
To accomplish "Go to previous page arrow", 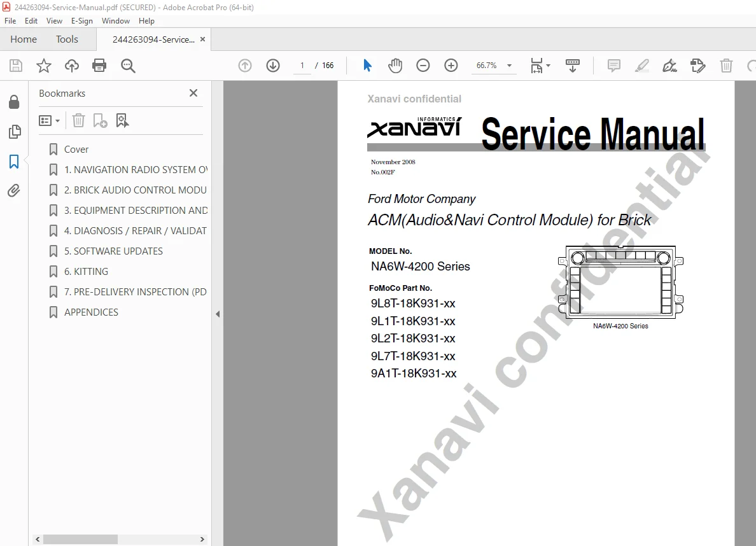I will click(x=245, y=66).
